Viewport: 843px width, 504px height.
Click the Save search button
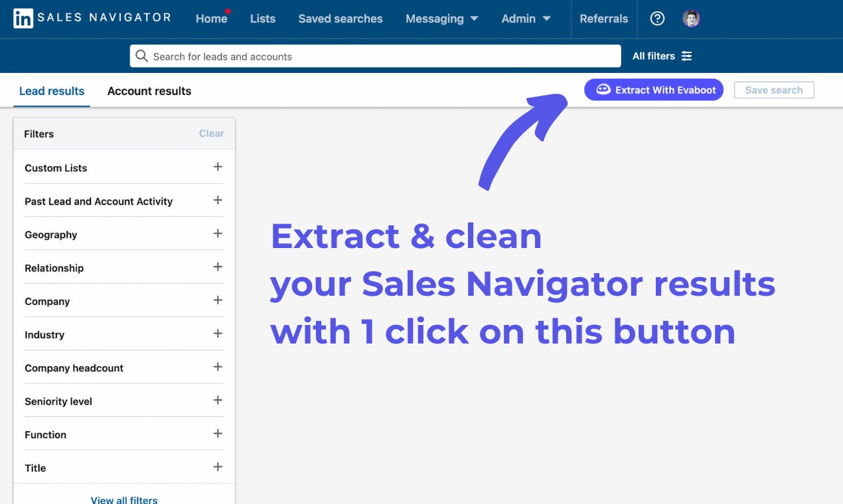pyautogui.click(x=774, y=90)
